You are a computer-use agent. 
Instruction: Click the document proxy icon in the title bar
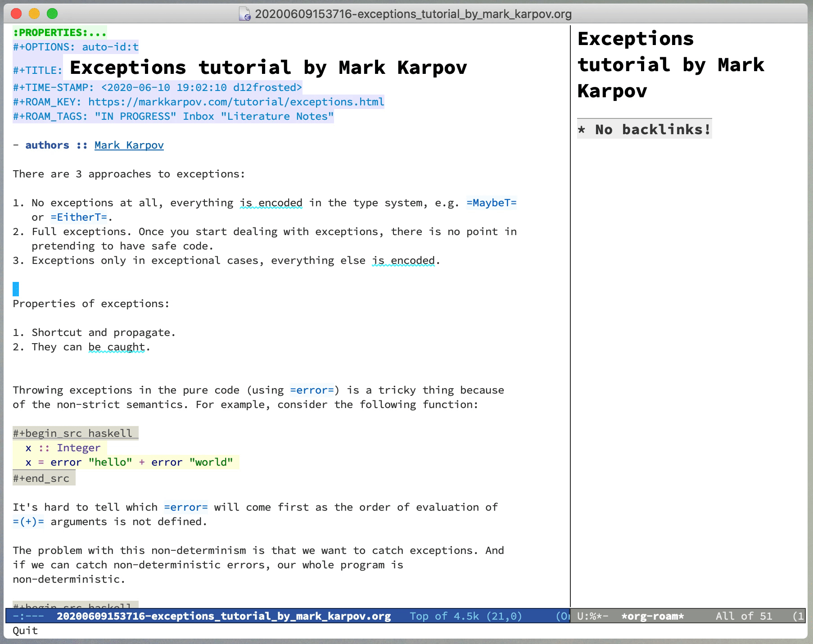(244, 14)
